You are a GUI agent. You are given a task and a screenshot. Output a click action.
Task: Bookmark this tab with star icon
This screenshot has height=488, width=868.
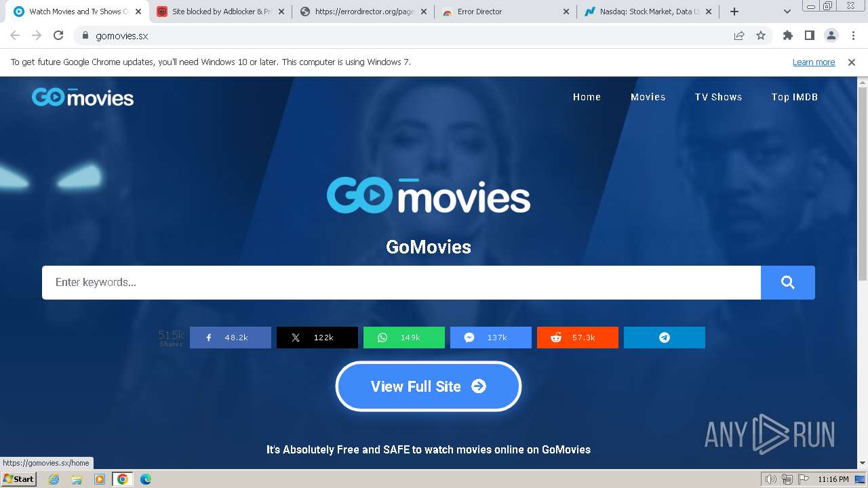tap(761, 36)
